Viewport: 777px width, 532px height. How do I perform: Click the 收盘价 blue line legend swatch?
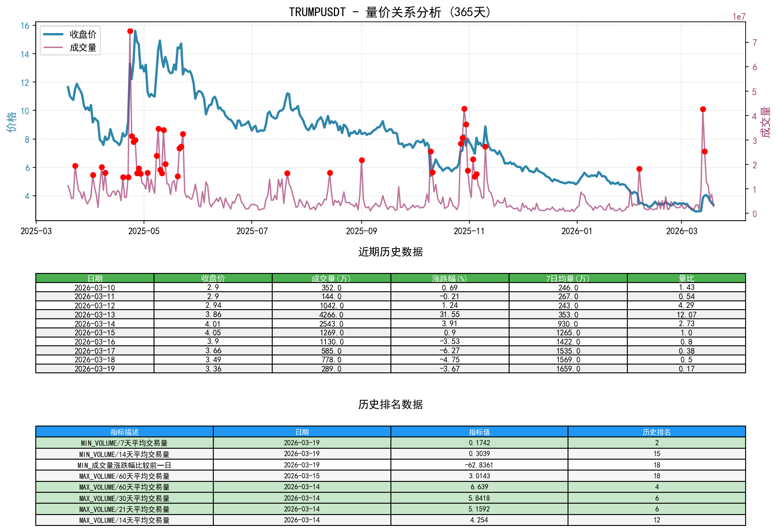[53, 34]
